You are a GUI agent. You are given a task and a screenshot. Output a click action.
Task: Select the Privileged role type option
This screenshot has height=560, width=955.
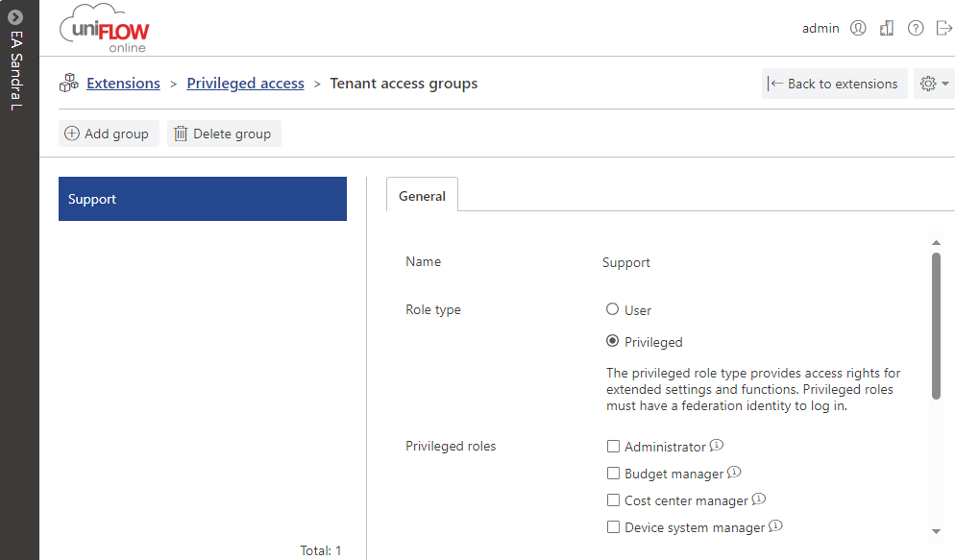pyautogui.click(x=613, y=341)
